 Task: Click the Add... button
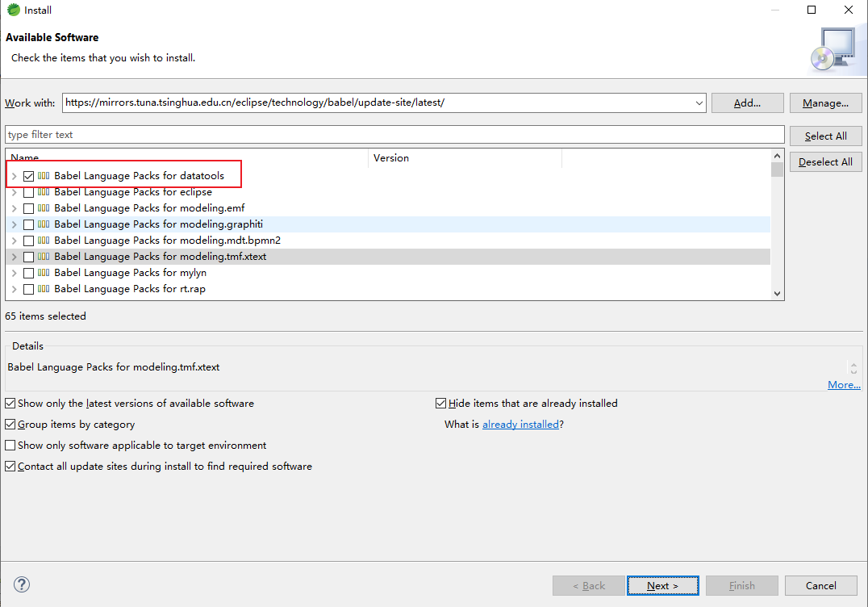747,103
